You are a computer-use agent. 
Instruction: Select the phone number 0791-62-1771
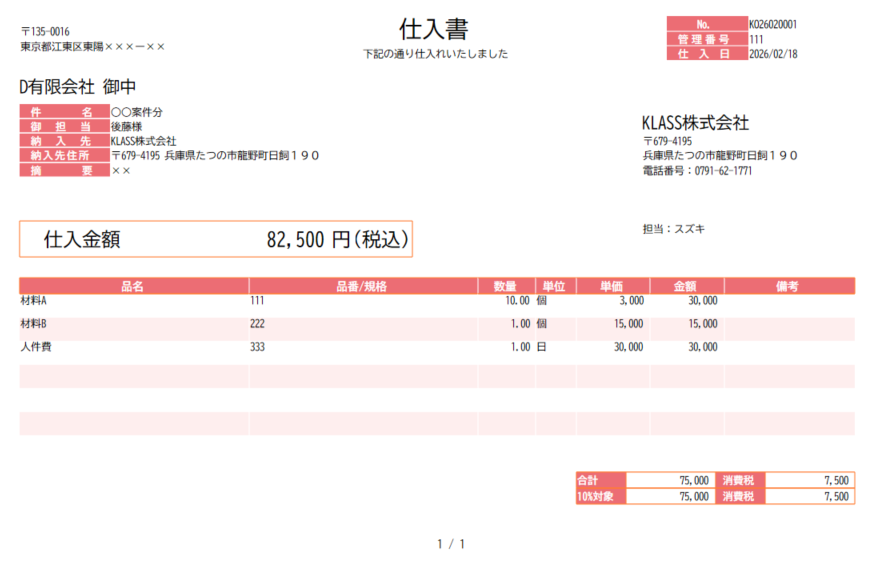click(x=716, y=171)
